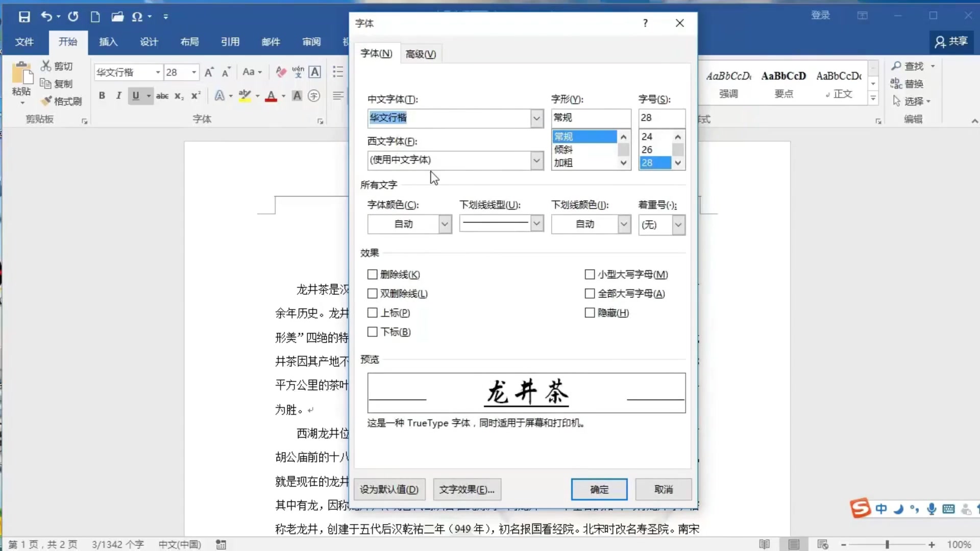Click the font size input field

(660, 117)
